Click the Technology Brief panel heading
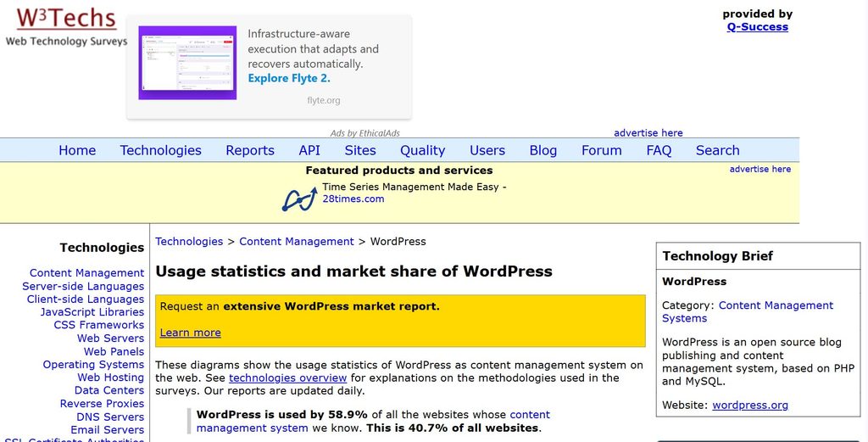Screen dimensions: 868x442 coord(717,256)
